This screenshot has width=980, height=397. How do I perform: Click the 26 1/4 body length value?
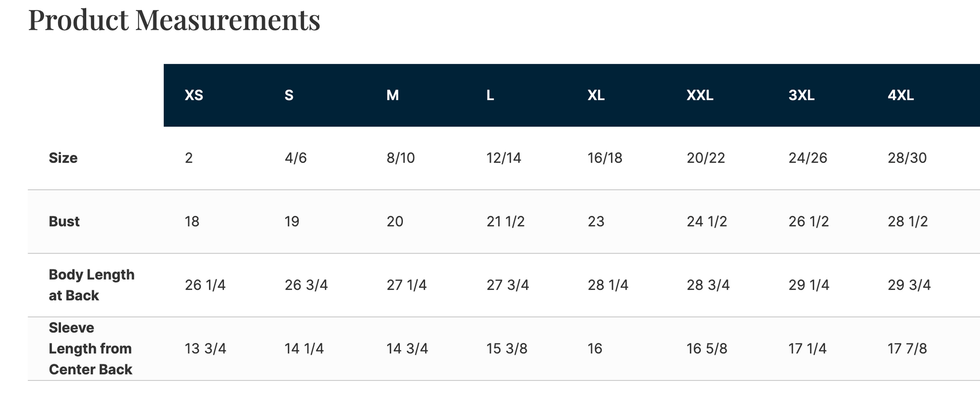tap(205, 285)
